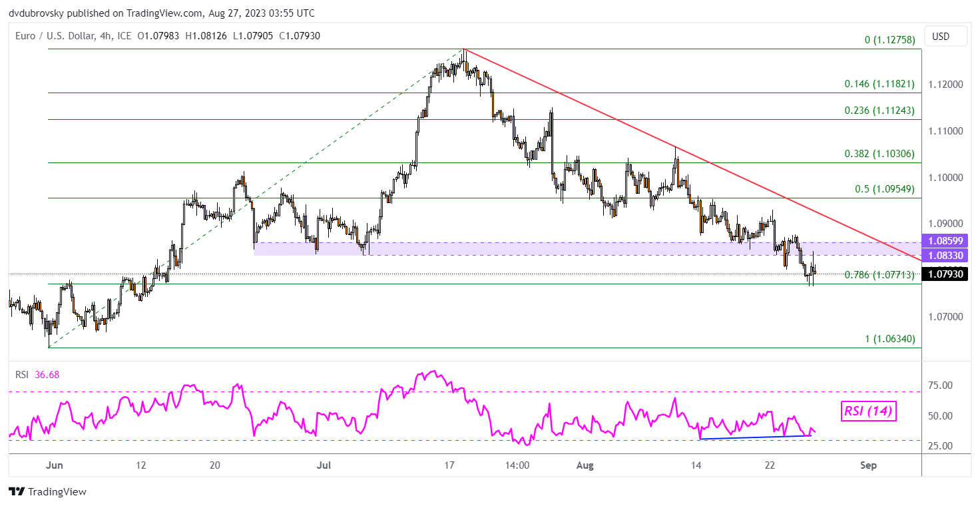The image size is (980, 506).
Task: Click the 0.146 (1.11821) Fibonacci label
Action: coord(879,84)
